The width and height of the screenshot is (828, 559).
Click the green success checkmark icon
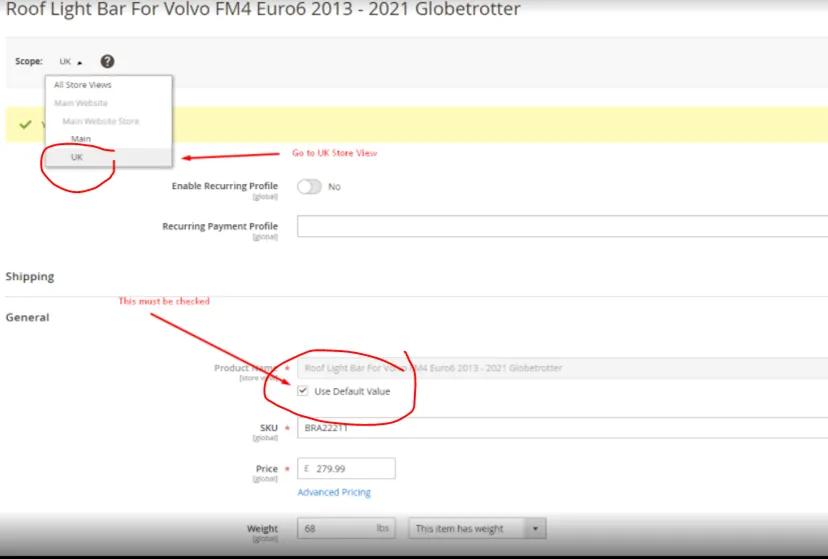pos(25,125)
